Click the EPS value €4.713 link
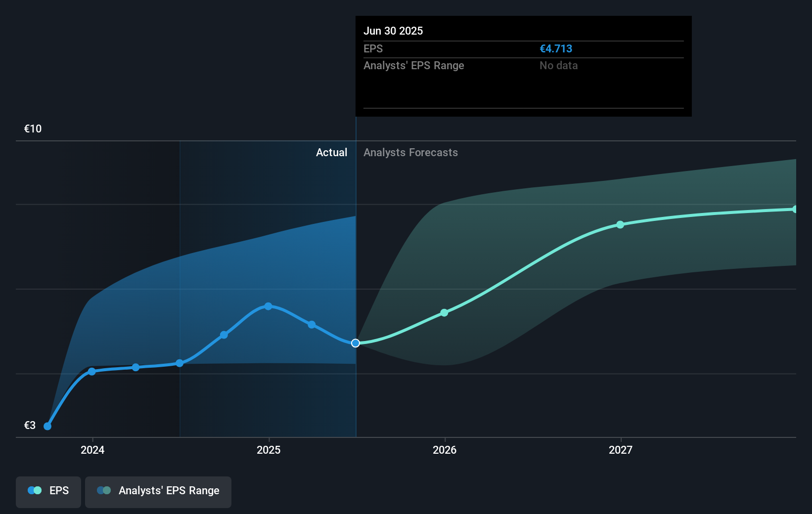 (556, 48)
